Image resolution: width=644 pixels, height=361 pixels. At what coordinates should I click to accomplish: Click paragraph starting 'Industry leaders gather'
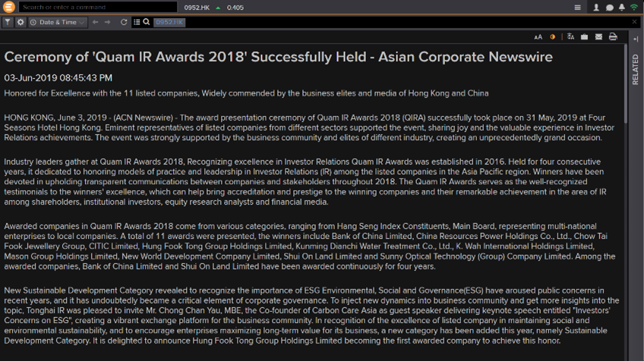point(304,182)
